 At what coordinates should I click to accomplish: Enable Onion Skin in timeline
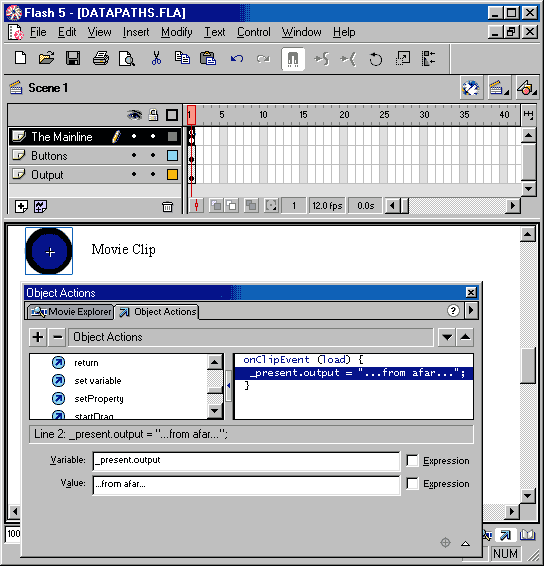point(216,206)
